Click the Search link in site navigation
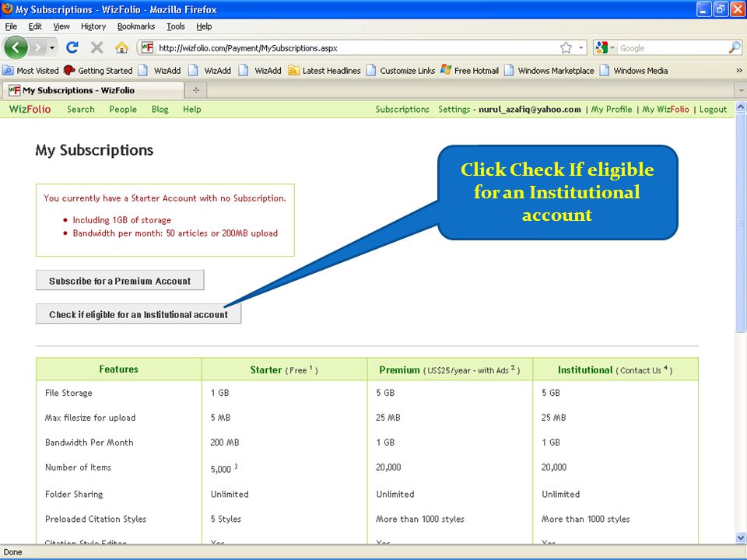 pos(80,109)
